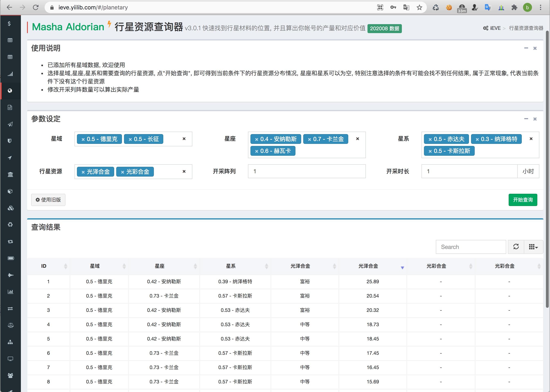The image size is (550, 392).
Task: Bookmark this page with star icon
Action: tap(419, 8)
